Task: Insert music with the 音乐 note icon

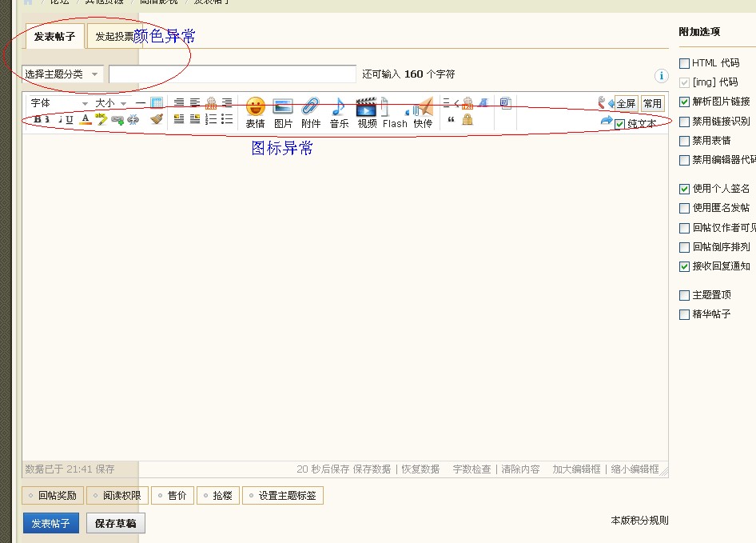Action: pos(339,113)
